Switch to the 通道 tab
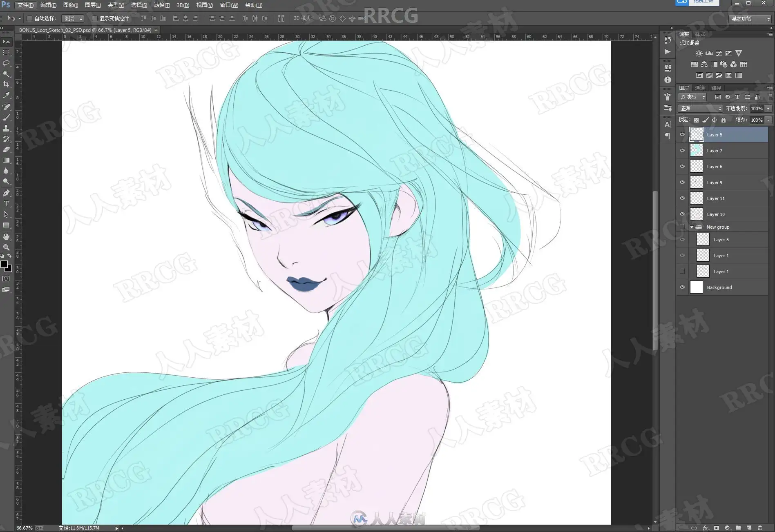Viewport: 775px width, 532px height. (700, 88)
